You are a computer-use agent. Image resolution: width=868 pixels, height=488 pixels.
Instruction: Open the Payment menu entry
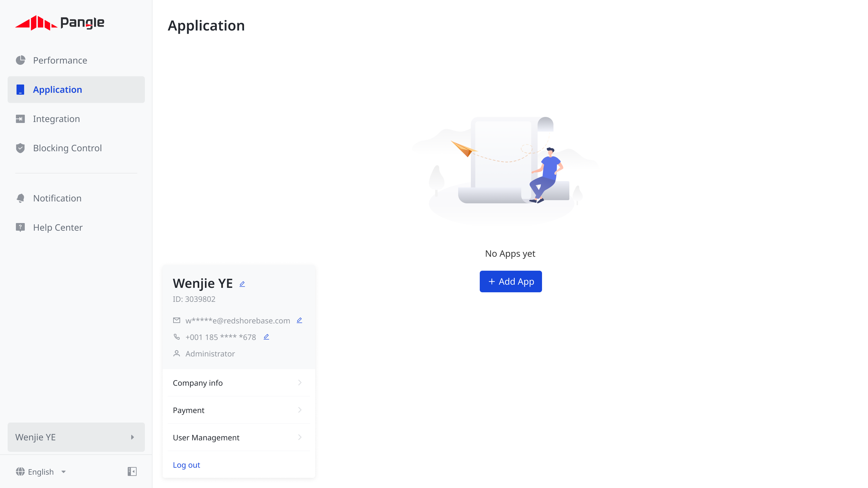click(x=239, y=410)
